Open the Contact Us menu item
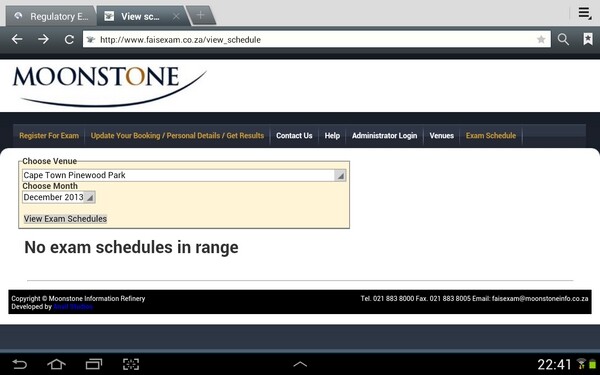The width and height of the screenshot is (600, 375). [x=294, y=135]
